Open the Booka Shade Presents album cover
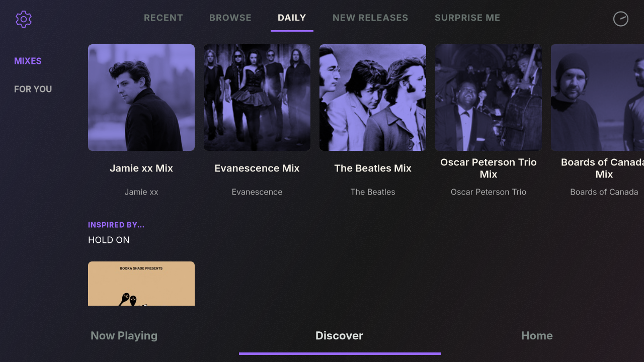The height and width of the screenshot is (362, 644). pos(141,284)
